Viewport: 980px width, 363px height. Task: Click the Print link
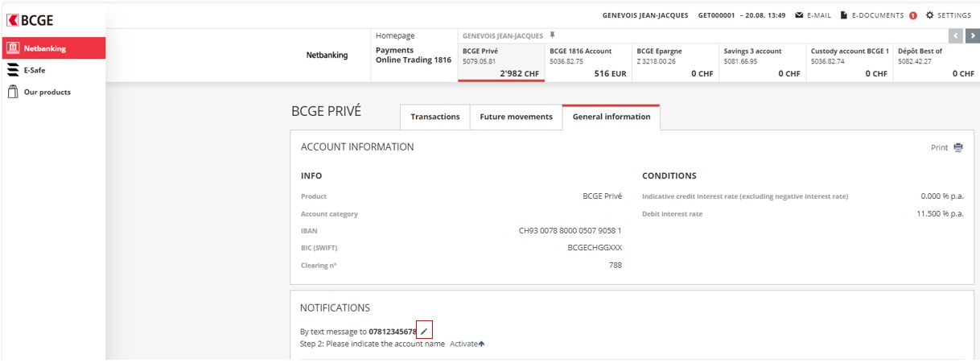pos(939,147)
